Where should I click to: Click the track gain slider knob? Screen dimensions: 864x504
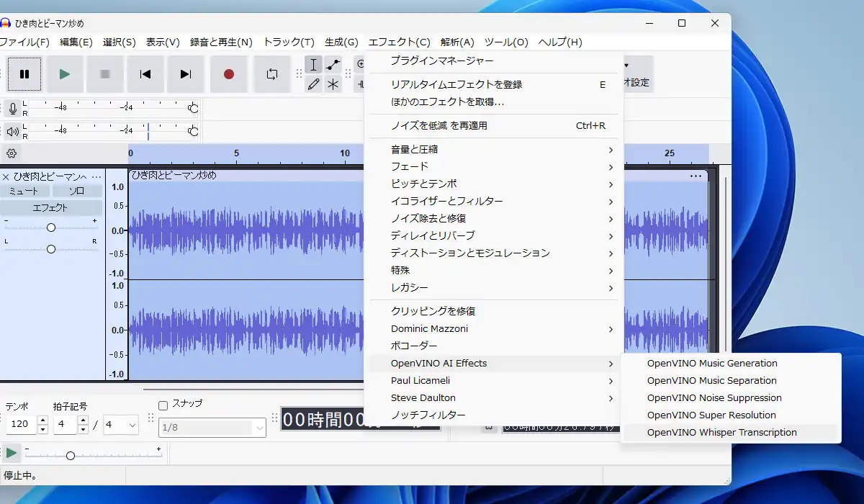click(51, 228)
